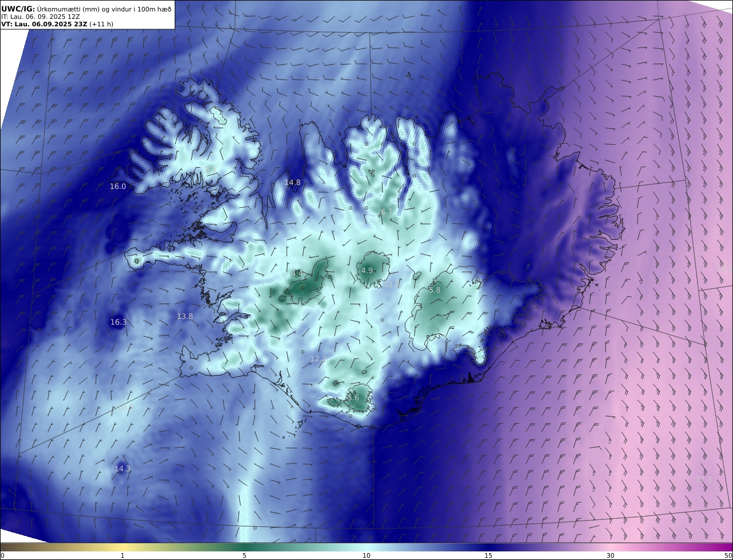This screenshot has width=733, height=560.
Task: Click the 4.9 value inside the glacier outline
Action: 367,271
